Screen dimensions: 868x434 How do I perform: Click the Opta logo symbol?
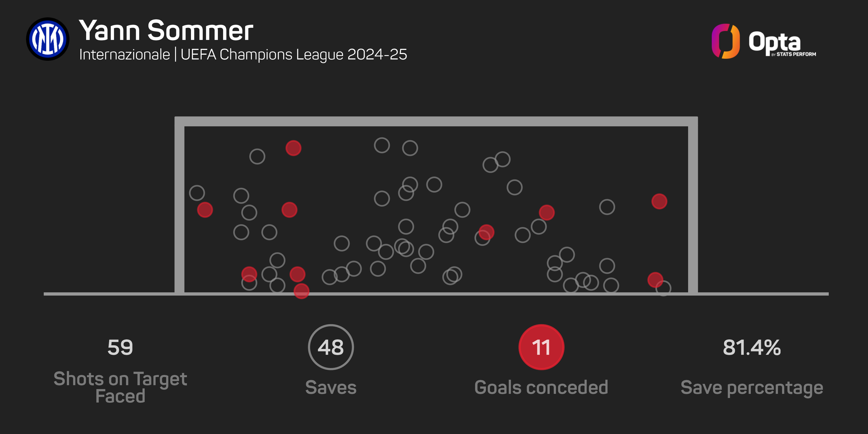(x=725, y=41)
